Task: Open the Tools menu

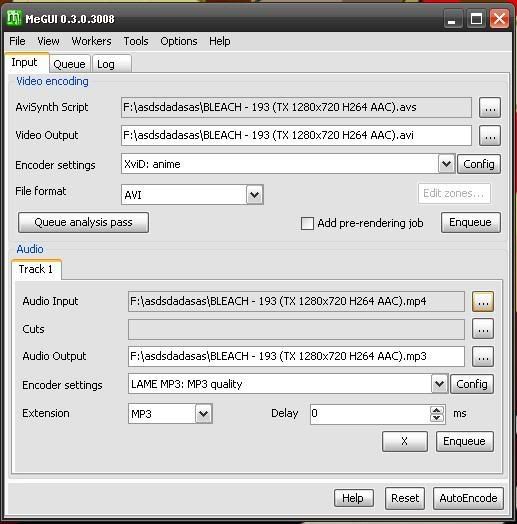Action: [x=136, y=41]
